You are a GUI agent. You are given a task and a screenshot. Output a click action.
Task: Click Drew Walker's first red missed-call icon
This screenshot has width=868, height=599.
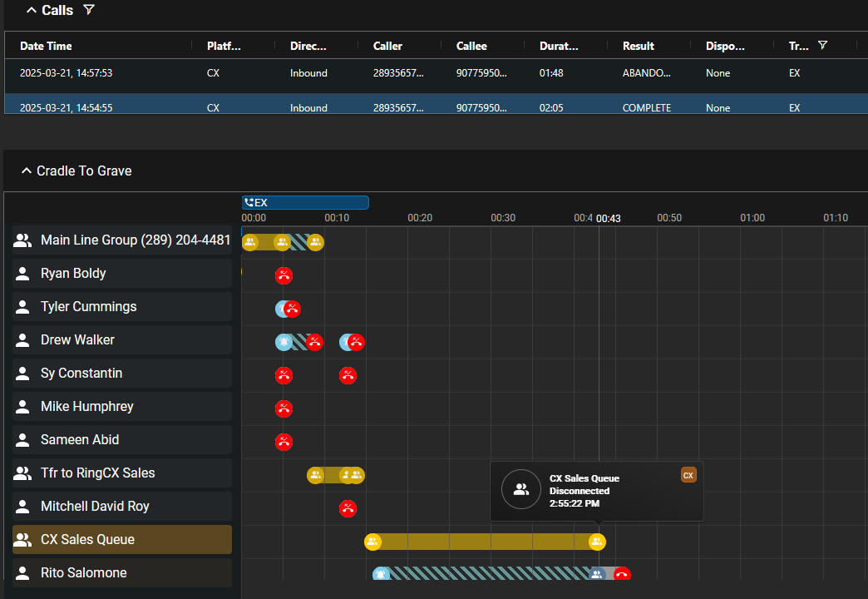pos(314,342)
